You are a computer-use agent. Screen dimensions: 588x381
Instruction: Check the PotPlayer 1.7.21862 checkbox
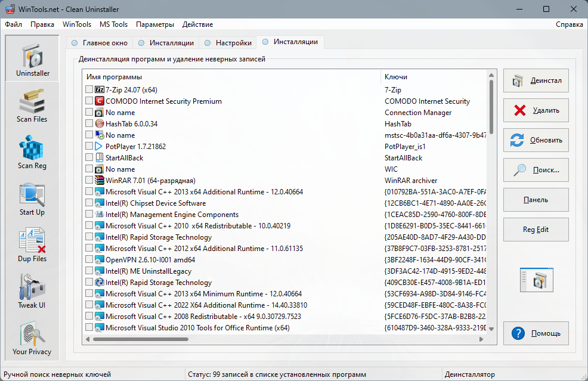tap(89, 146)
